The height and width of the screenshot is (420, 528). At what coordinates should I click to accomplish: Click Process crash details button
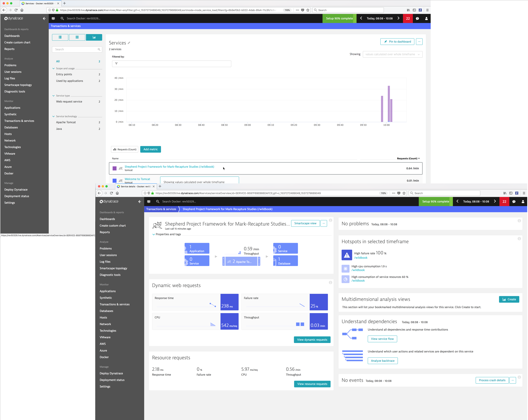[492, 380]
